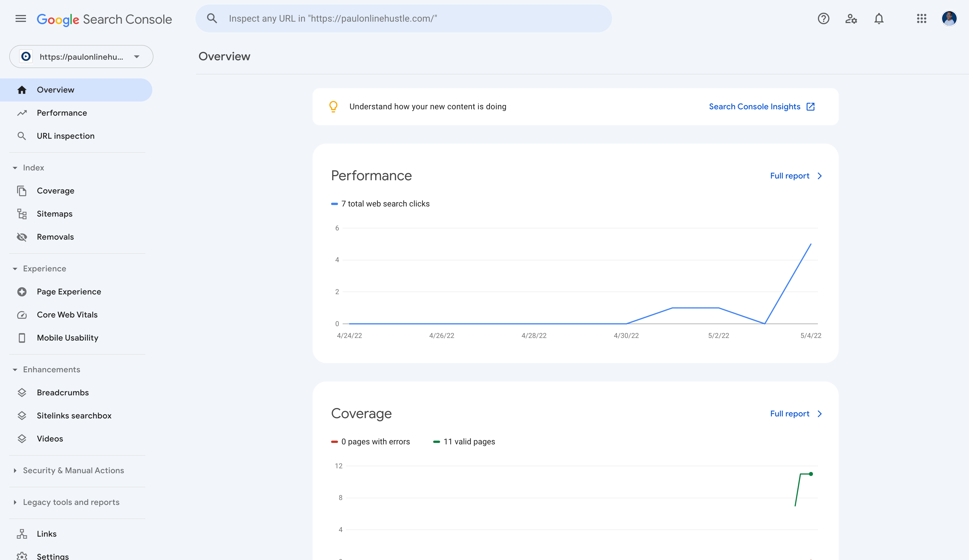Click the Removals crossed-eye icon
This screenshot has height=560, width=969.
[22, 237]
